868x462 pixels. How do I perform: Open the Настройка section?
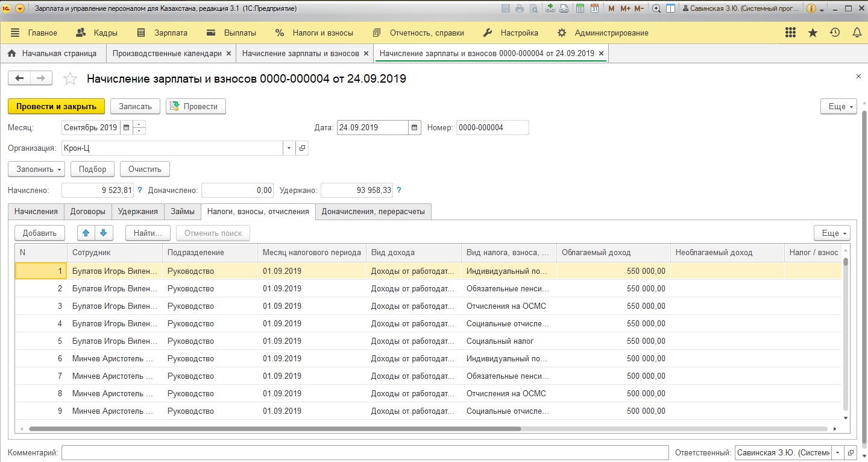coord(511,33)
